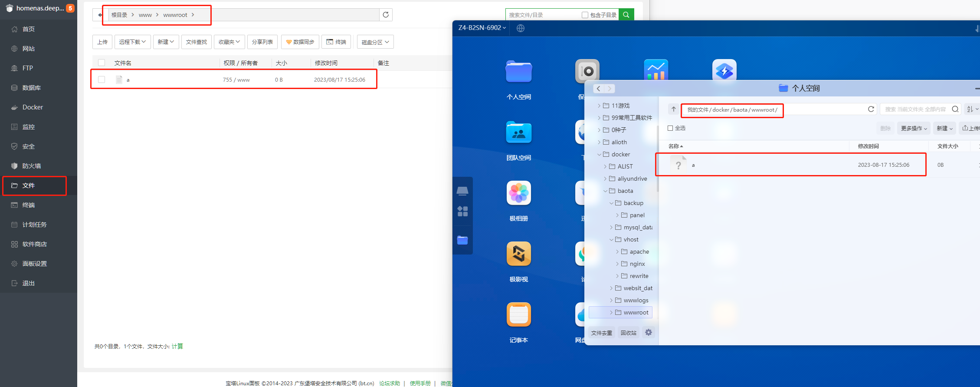The height and width of the screenshot is (387, 980).
Task: Click the back arrow in Baota path bar
Action: pos(100,15)
